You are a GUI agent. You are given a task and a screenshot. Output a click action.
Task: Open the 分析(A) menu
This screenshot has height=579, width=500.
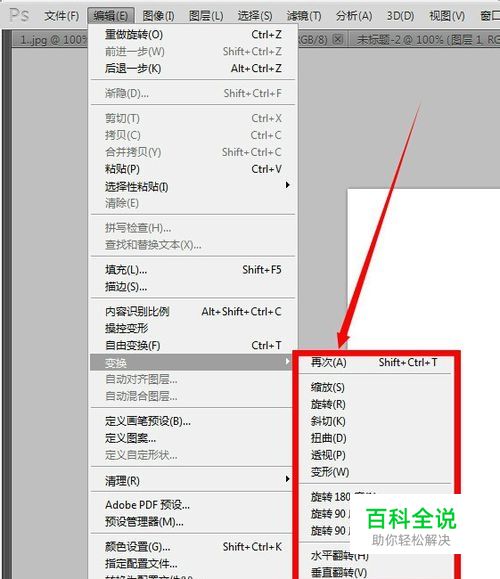[353, 16]
